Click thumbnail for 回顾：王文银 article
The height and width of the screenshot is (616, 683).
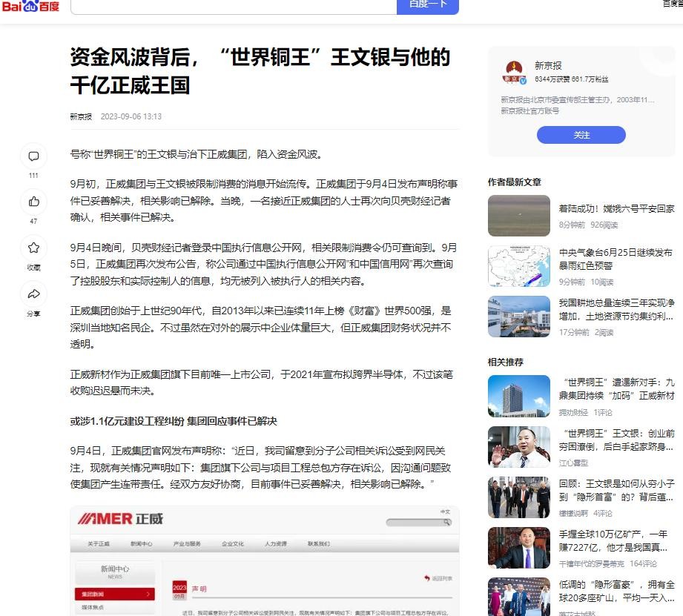tap(518, 497)
